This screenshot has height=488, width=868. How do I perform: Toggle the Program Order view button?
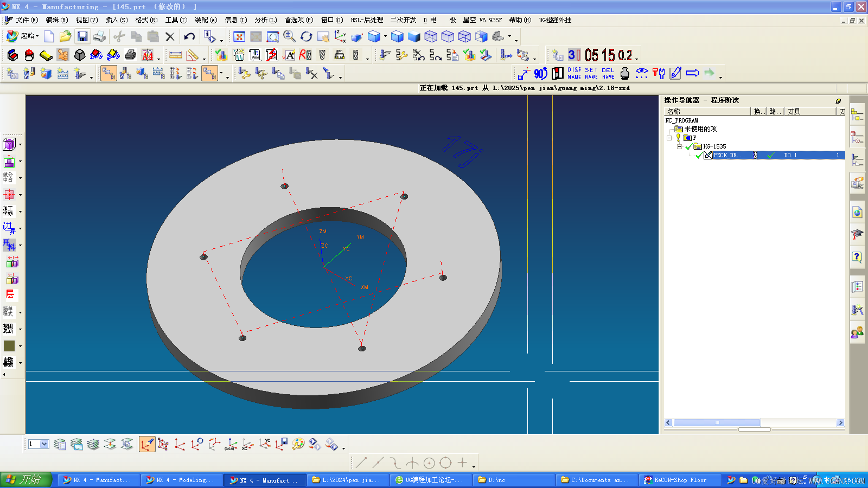point(108,73)
